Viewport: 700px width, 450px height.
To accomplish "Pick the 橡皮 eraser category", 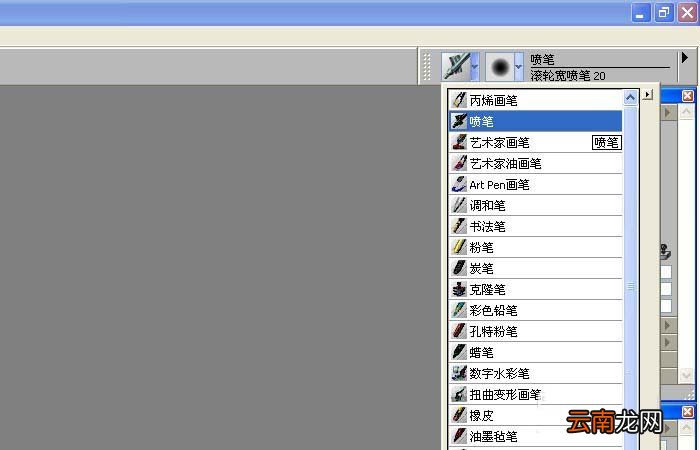I will pos(535,415).
